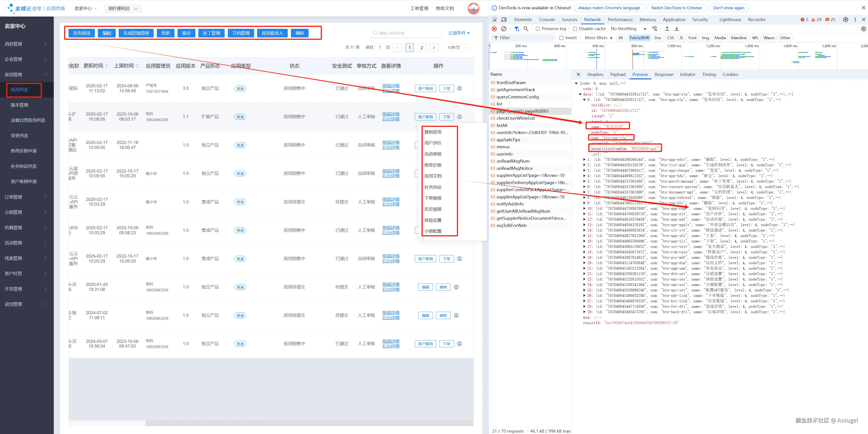Click the Switch DevTools to Chinese button
The height and width of the screenshot is (434, 868).
(676, 8)
